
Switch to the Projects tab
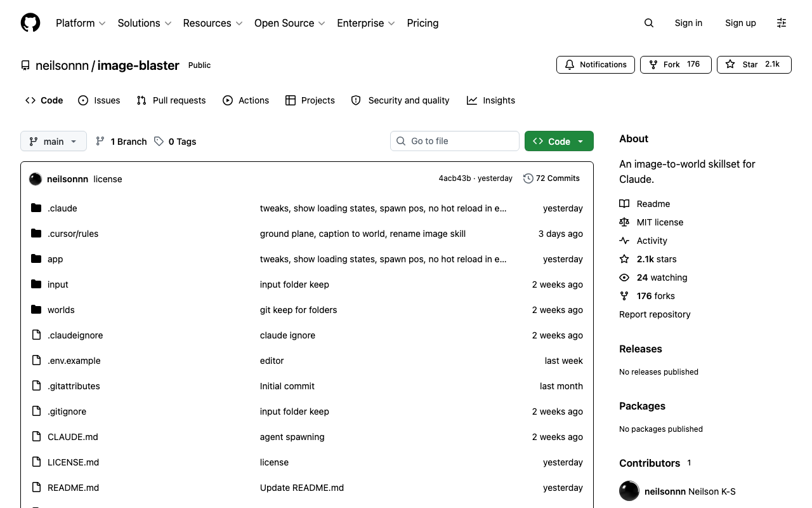click(x=310, y=100)
